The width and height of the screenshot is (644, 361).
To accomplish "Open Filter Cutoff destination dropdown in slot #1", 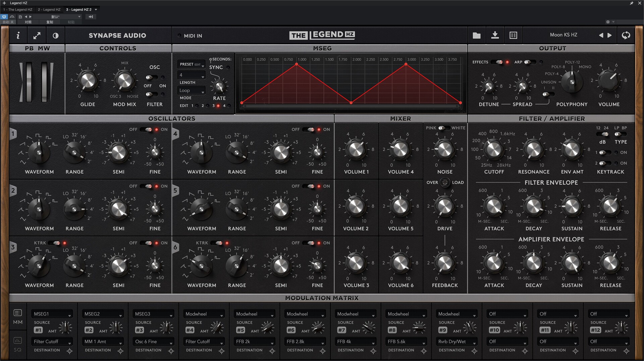I will click(52, 342).
